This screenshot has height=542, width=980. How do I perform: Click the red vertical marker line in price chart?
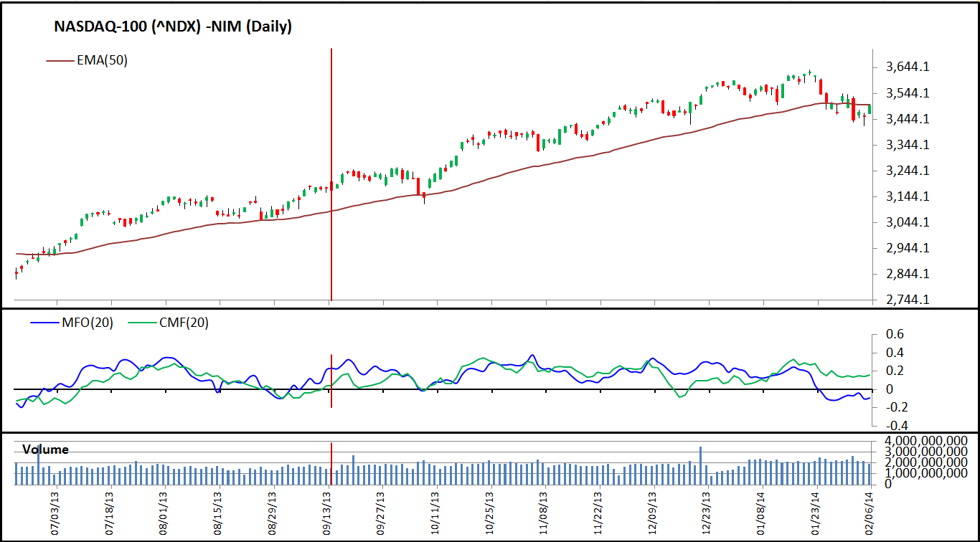coord(331,174)
